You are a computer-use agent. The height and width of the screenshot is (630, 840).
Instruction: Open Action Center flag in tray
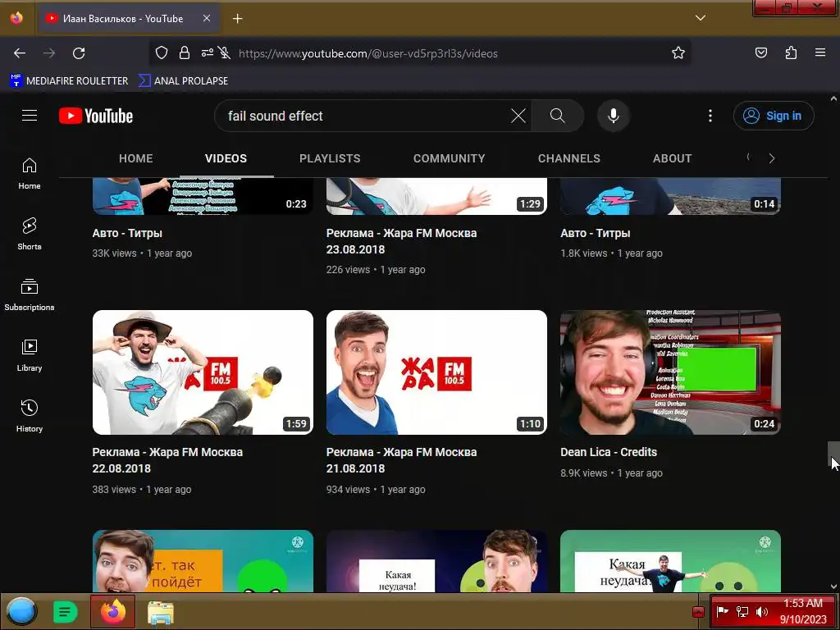point(723,611)
